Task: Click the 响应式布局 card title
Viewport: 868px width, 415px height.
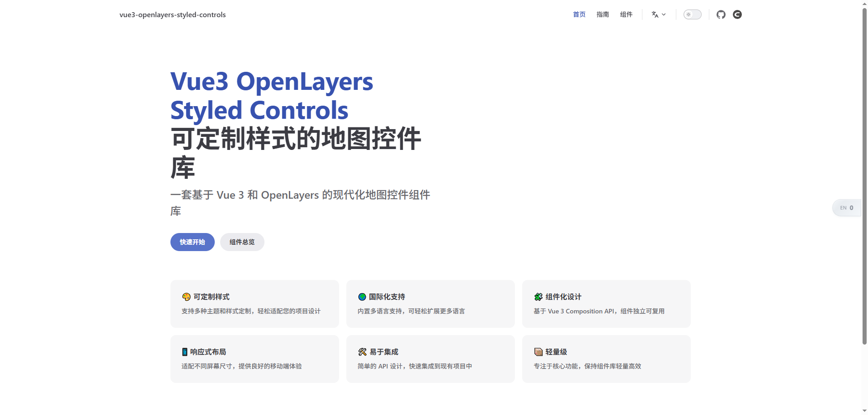Action: pyautogui.click(x=208, y=352)
